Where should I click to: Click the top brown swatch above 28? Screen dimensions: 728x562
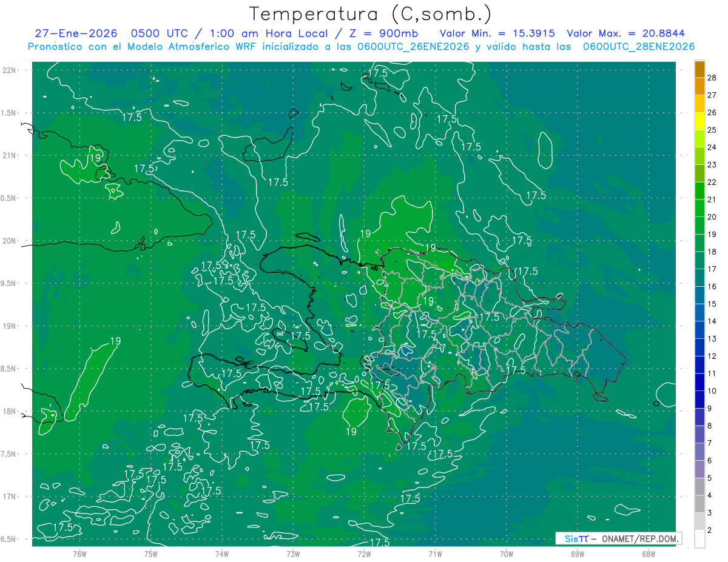pos(699,69)
